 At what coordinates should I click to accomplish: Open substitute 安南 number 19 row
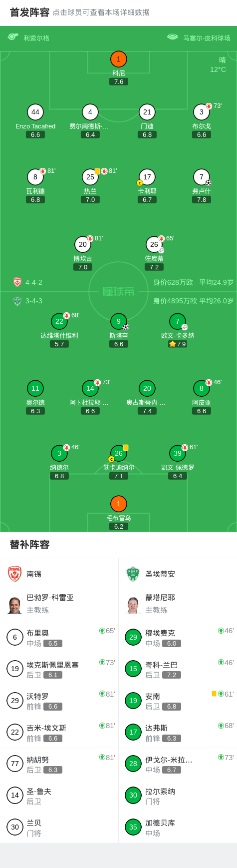tap(178, 701)
